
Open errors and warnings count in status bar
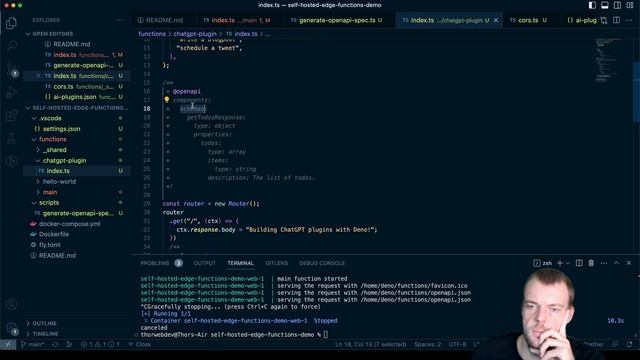click(100, 344)
